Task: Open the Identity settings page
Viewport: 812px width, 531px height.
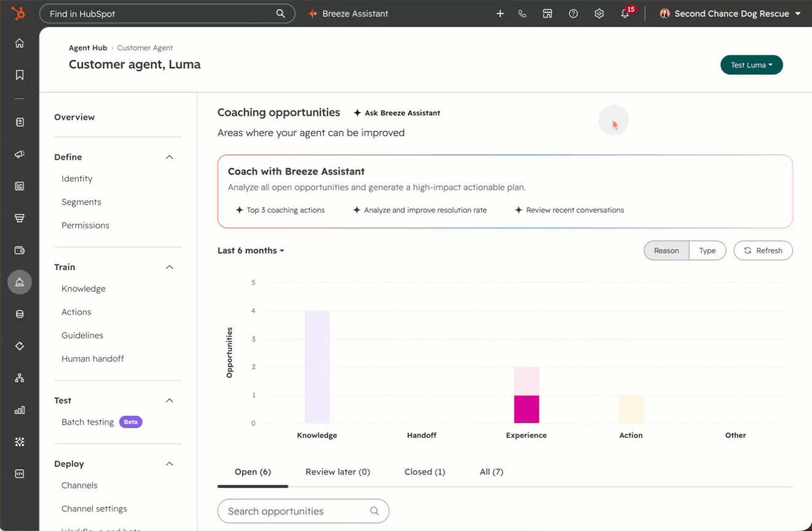Action: pos(77,179)
